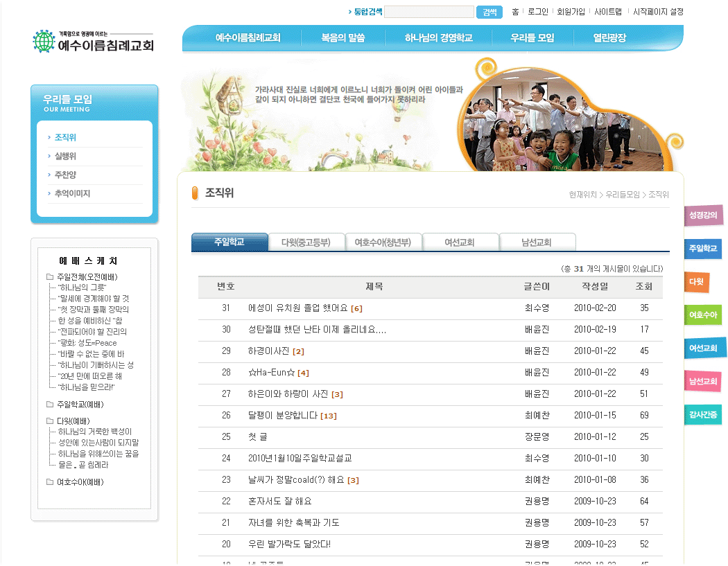Open the 하나님의 경영학교 main menu
728x566 pixels.
pyautogui.click(x=438, y=38)
